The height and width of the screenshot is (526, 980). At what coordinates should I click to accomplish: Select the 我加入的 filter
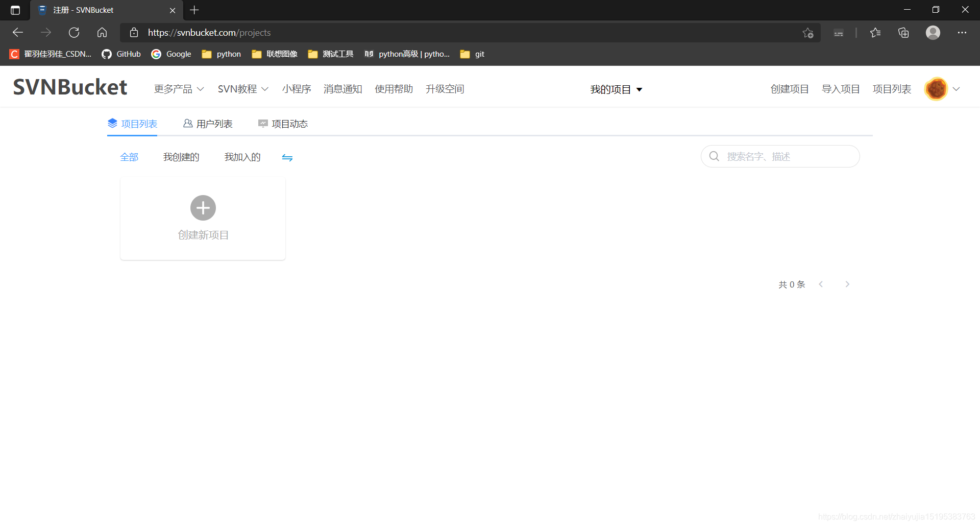[242, 157]
